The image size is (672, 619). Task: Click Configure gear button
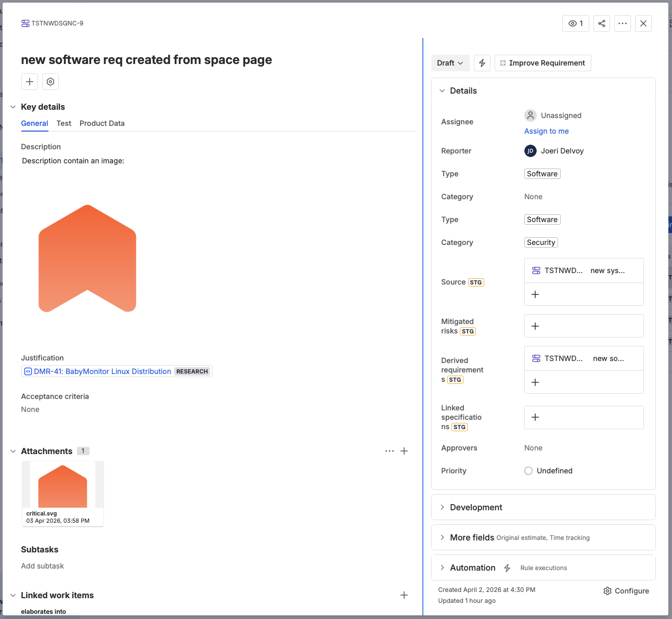[x=626, y=591]
